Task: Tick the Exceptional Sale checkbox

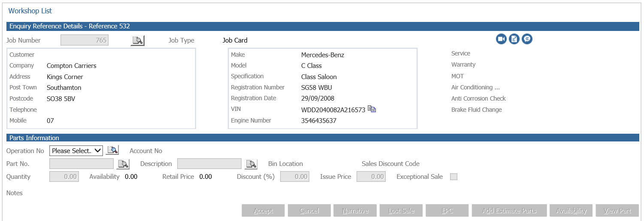Action: click(x=454, y=177)
